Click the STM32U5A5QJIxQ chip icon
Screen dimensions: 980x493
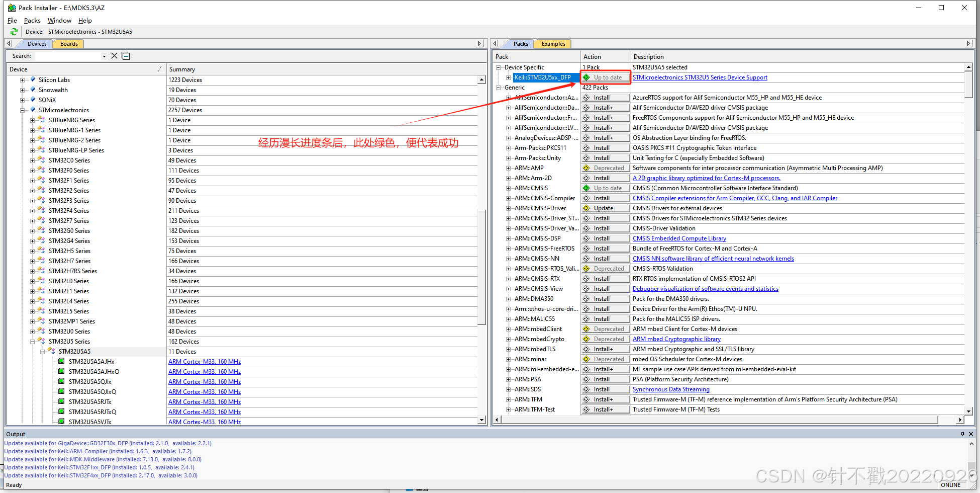tap(61, 391)
